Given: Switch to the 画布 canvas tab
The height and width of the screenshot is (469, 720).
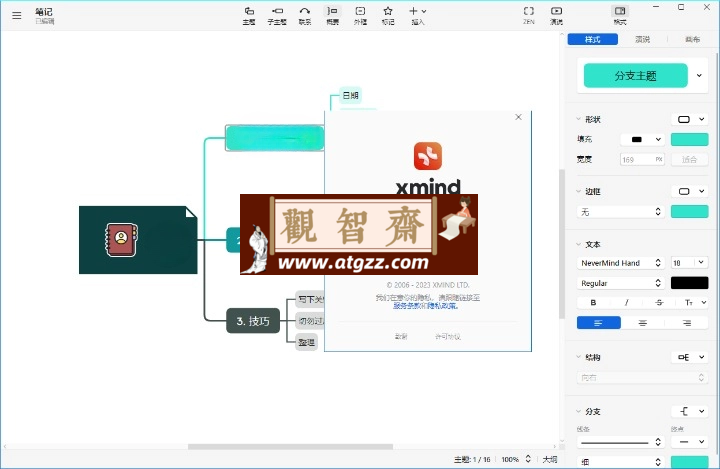Looking at the screenshot, I should 692,40.
